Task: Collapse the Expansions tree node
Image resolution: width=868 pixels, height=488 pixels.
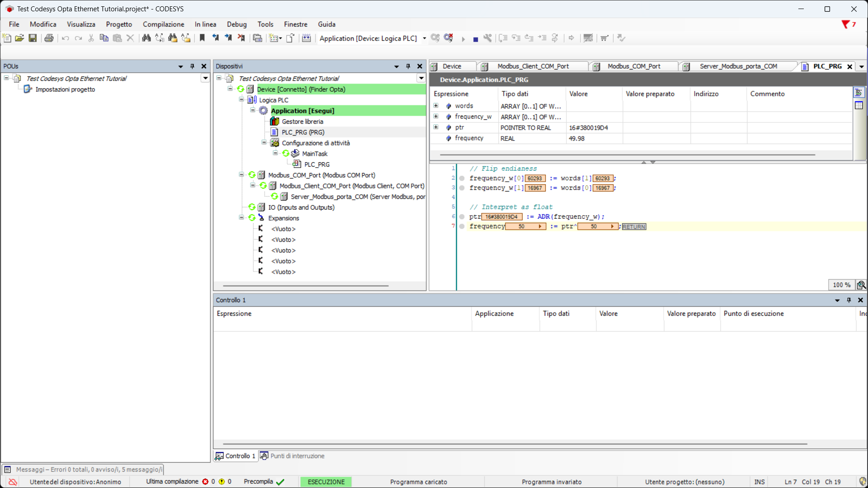Action: [241, 218]
